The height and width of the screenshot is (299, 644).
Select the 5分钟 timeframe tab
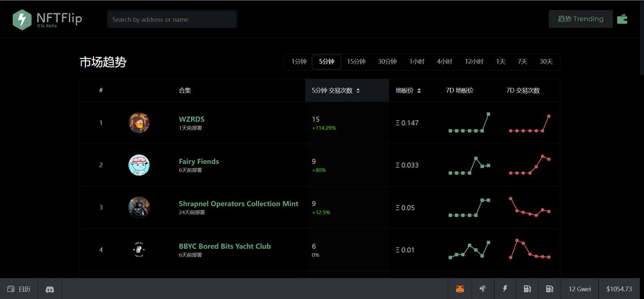(x=326, y=62)
